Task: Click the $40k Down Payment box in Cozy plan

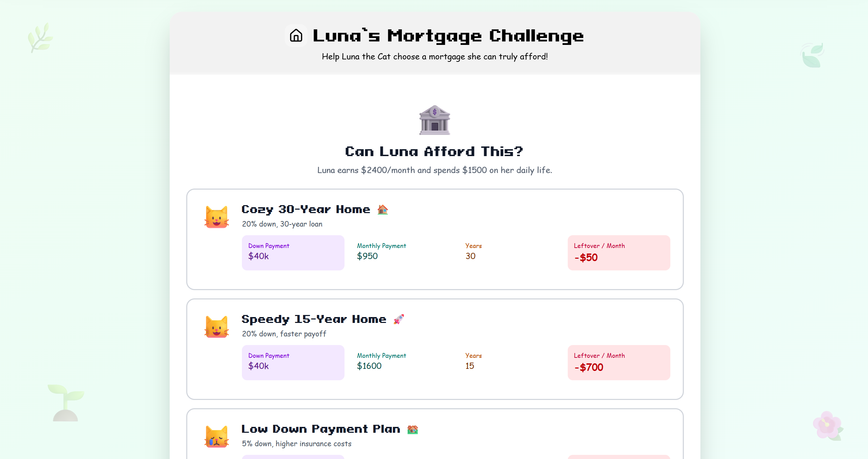Action: (x=293, y=252)
